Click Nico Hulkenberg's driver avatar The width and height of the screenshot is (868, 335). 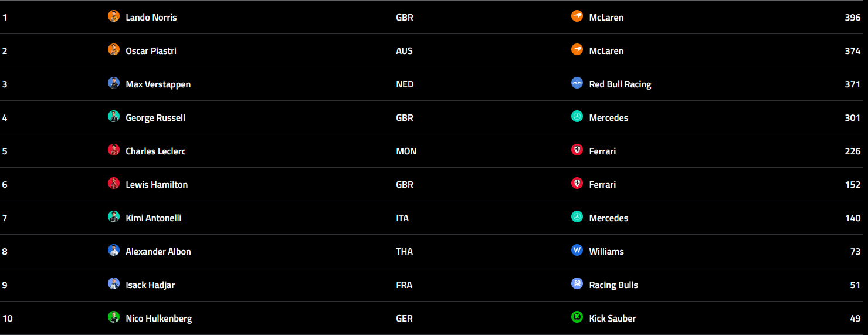coord(114,317)
